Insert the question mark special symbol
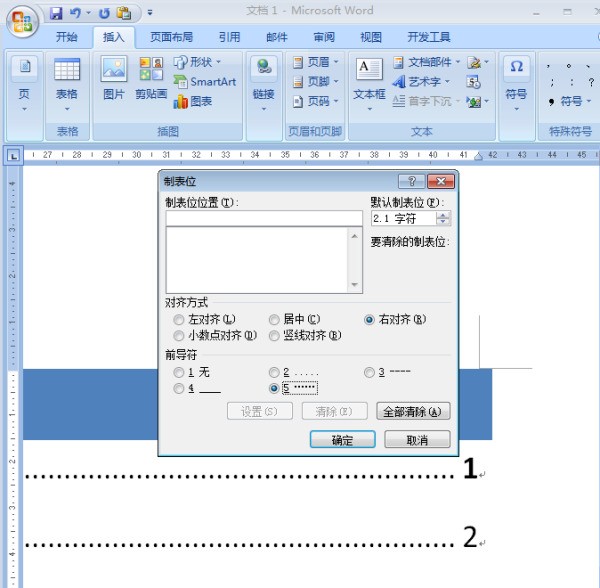 pos(591,82)
